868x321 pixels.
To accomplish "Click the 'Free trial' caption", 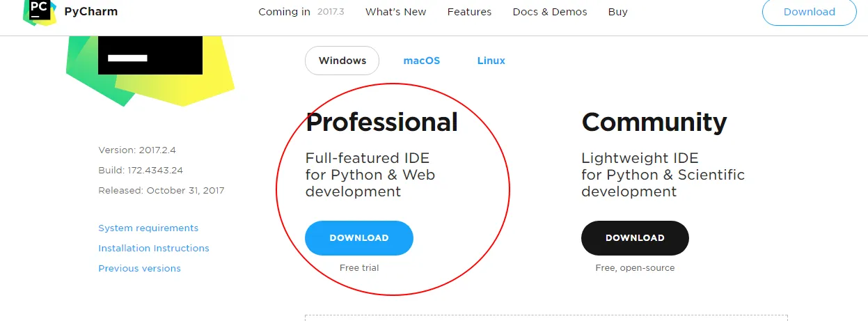I will [x=359, y=268].
